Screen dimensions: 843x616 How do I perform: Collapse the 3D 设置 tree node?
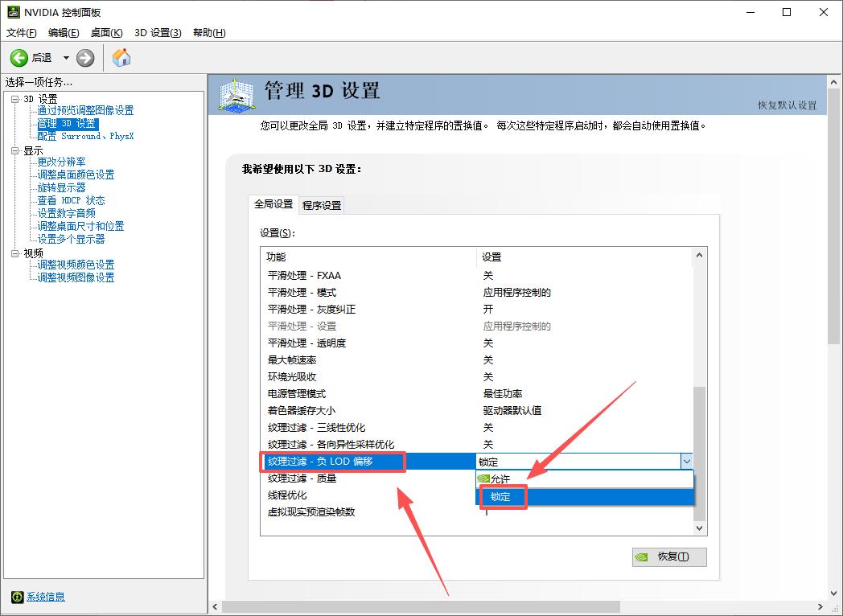[x=15, y=99]
